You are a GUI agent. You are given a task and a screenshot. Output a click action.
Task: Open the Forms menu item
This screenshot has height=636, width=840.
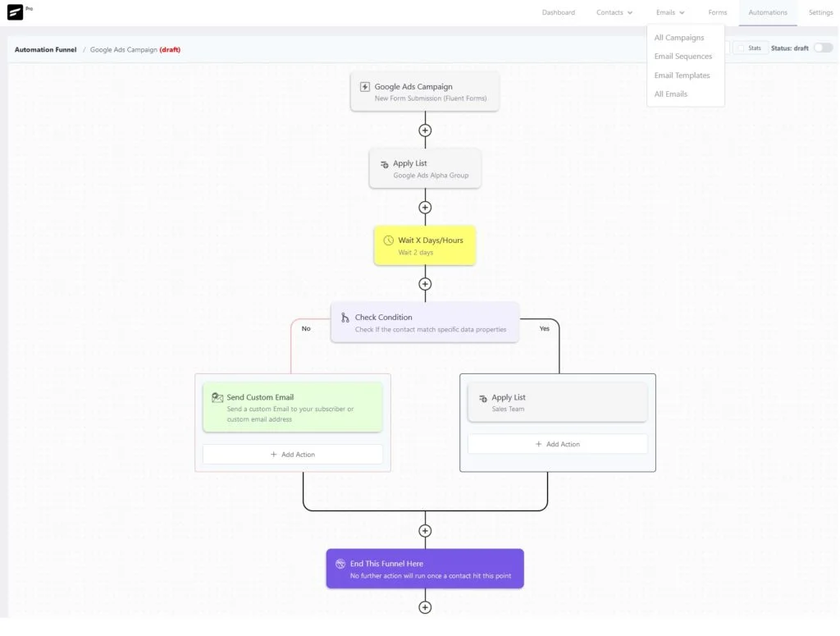coord(717,12)
